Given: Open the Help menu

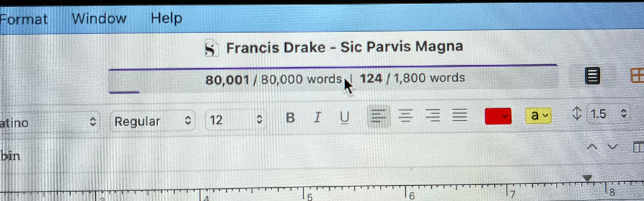Looking at the screenshot, I should point(166,18).
